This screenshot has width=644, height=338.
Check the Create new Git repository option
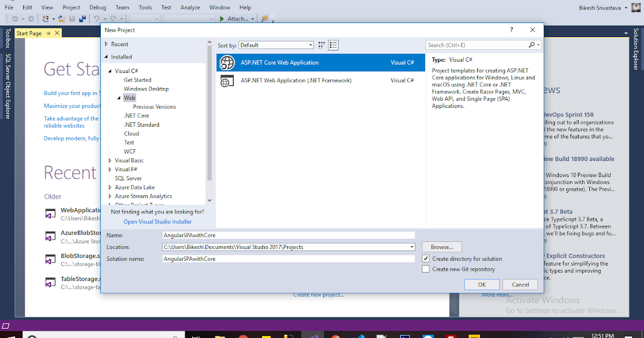[x=426, y=269]
